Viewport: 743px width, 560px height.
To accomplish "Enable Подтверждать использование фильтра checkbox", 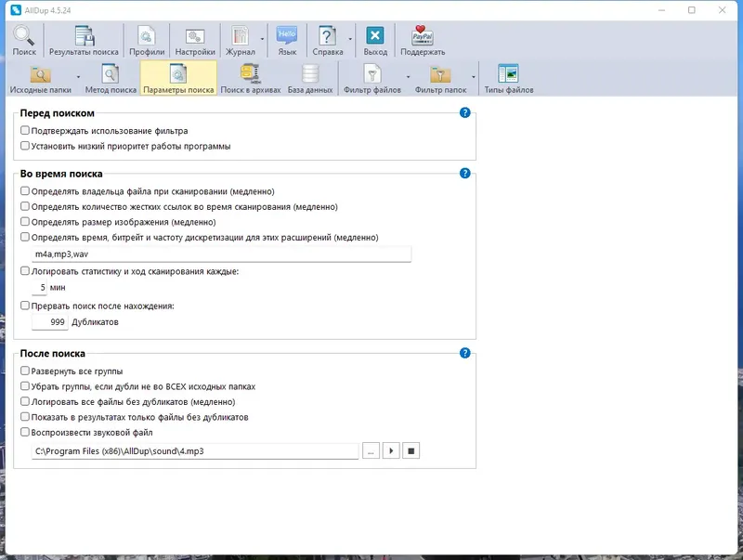I will tap(25, 130).
